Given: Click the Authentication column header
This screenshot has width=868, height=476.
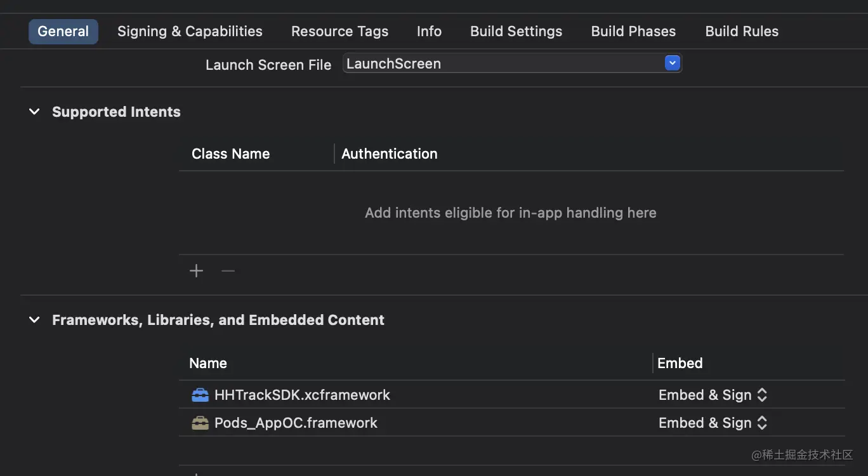Looking at the screenshot, I should 389,154.
